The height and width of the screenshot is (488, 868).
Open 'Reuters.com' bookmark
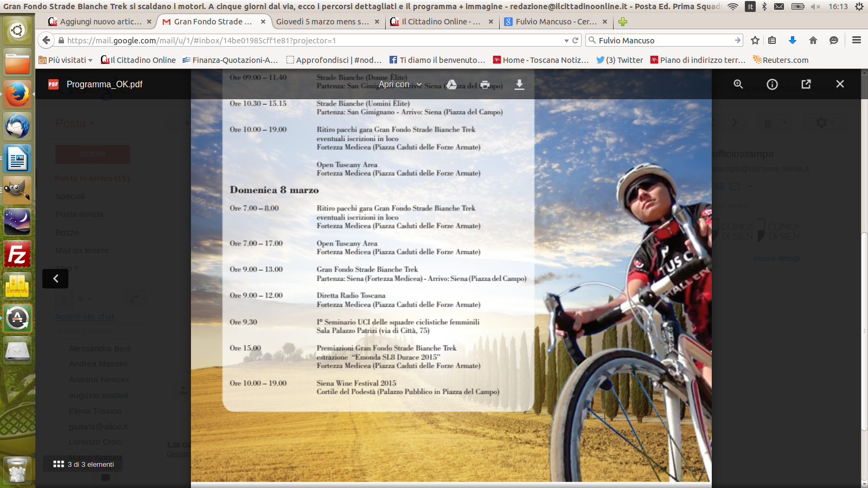tap(781, 60)
